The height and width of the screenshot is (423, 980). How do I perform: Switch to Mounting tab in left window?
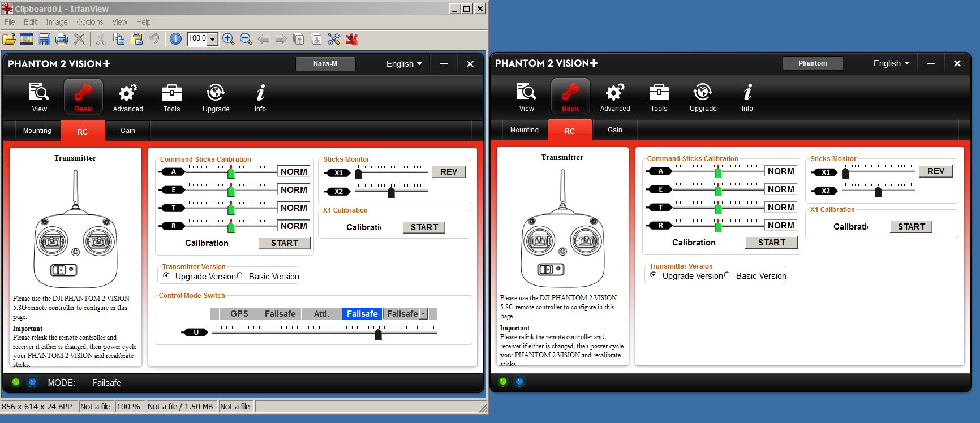37,131
